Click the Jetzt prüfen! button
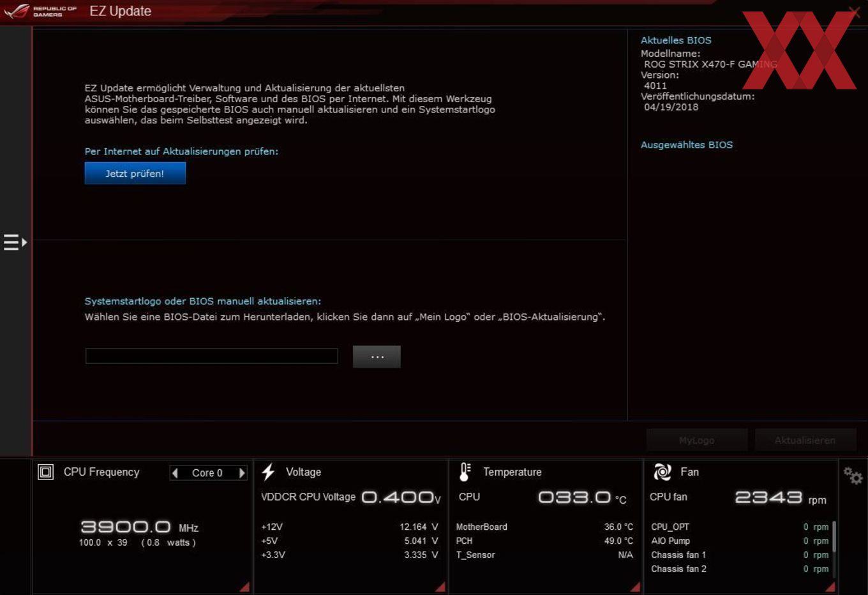 click(x=135, y=173)
